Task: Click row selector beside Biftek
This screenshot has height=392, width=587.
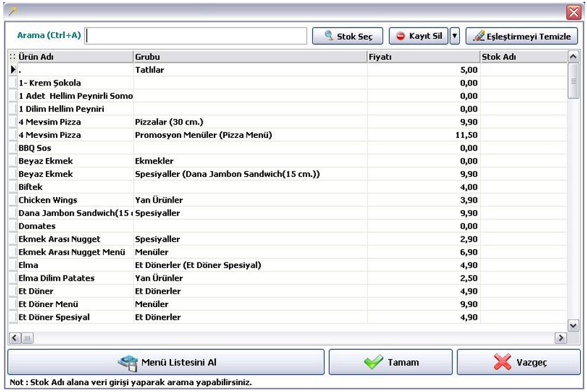Action: tap(13, 187)
